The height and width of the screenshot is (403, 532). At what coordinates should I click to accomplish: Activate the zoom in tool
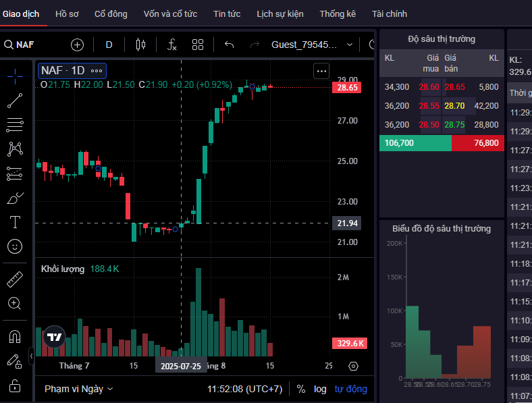pyautogui.click(x=15, y=303)
